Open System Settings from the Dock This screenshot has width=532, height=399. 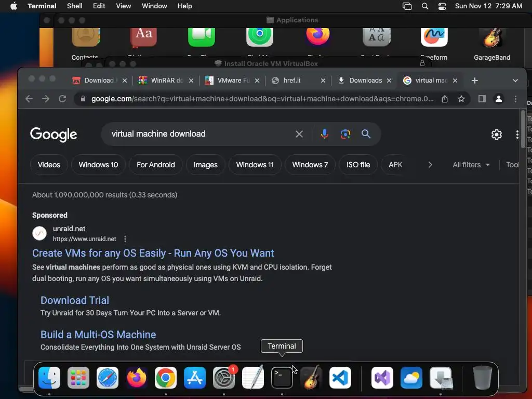pyautogui.click(x=224, y=378)
